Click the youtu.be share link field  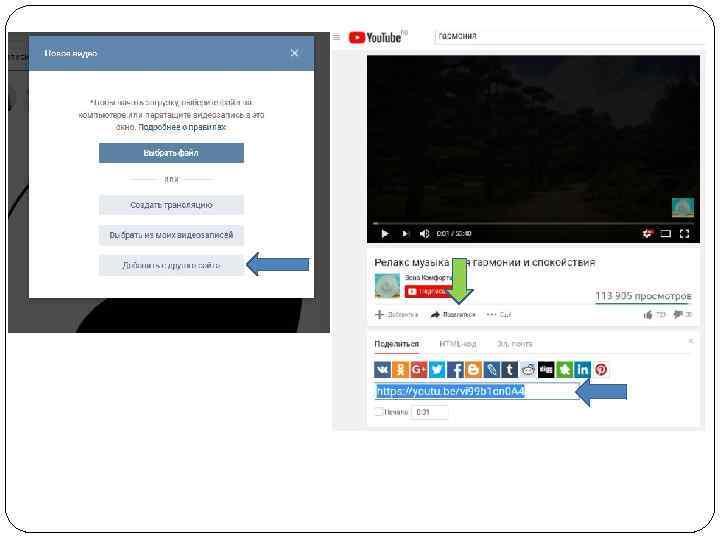pos(476,391)
